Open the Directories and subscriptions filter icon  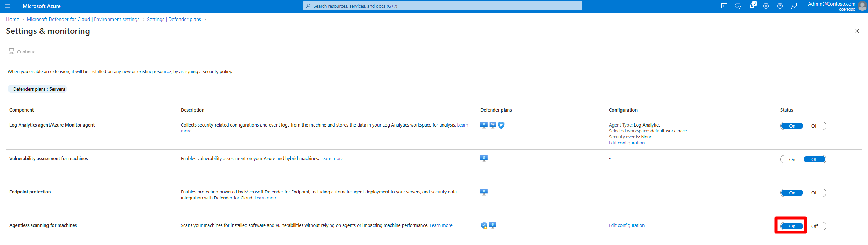point(738,6)
